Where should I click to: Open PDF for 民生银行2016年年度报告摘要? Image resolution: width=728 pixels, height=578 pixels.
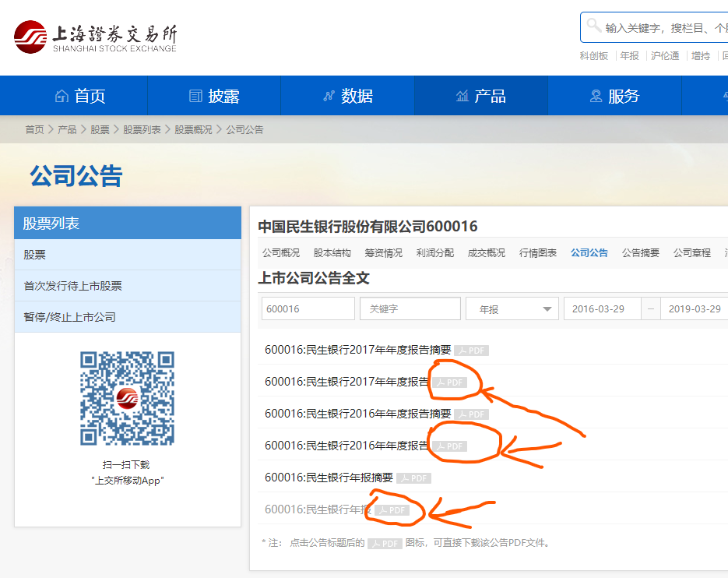tap(471, 414)
